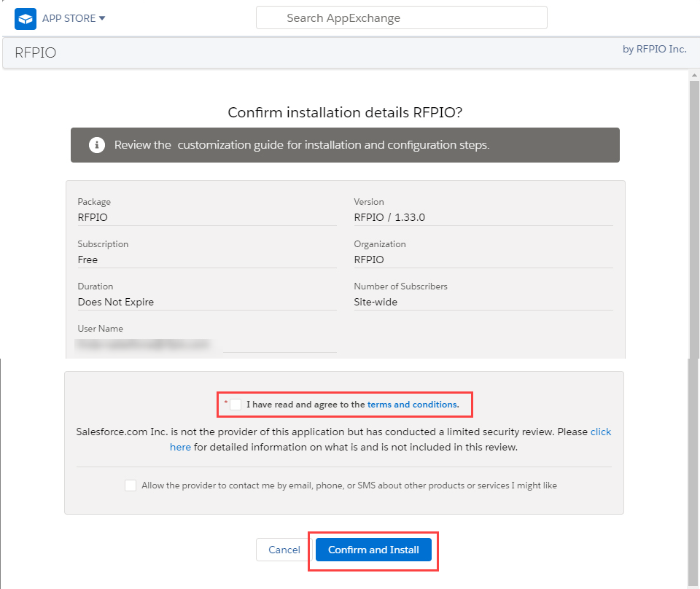Screen dimensions: 700x589
Task: Check the agree to terms checkbox
Action: 236,405
